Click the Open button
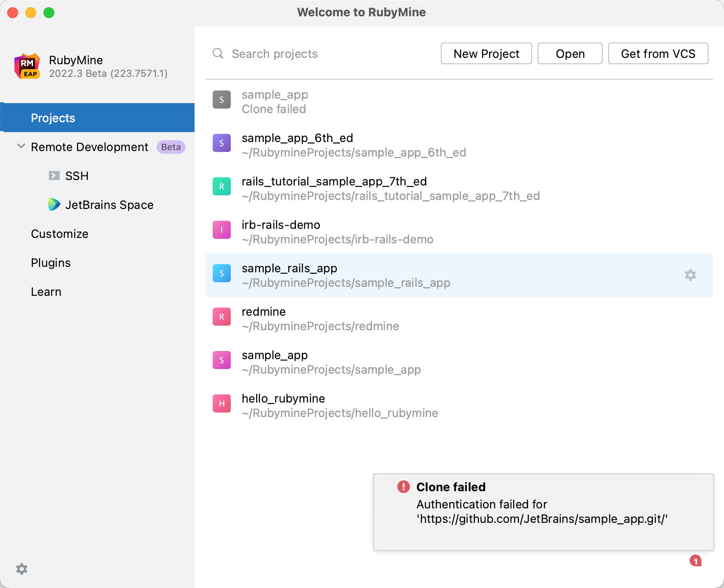Screen dimensions: 724x588 570,53
